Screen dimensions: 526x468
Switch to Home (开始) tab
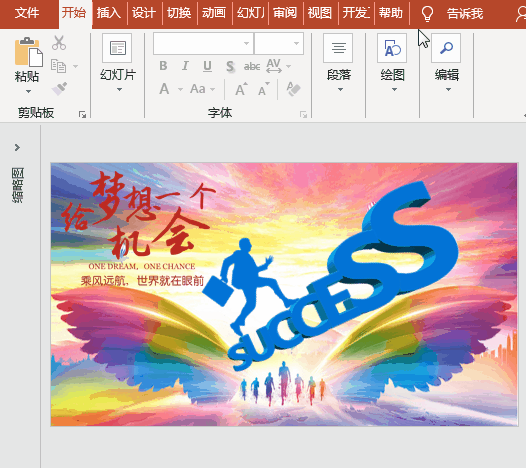(74, 13)
